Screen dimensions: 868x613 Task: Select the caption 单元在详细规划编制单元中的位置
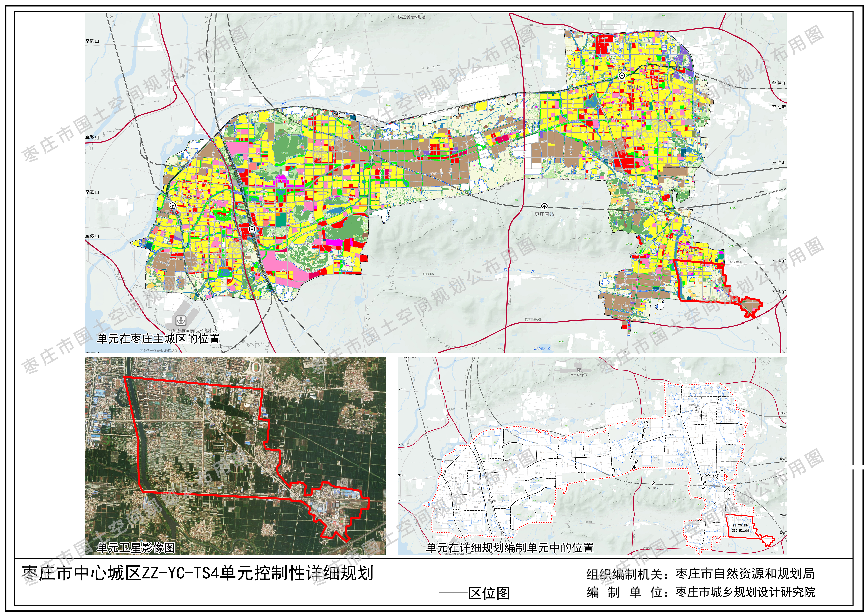coord(510,548)
